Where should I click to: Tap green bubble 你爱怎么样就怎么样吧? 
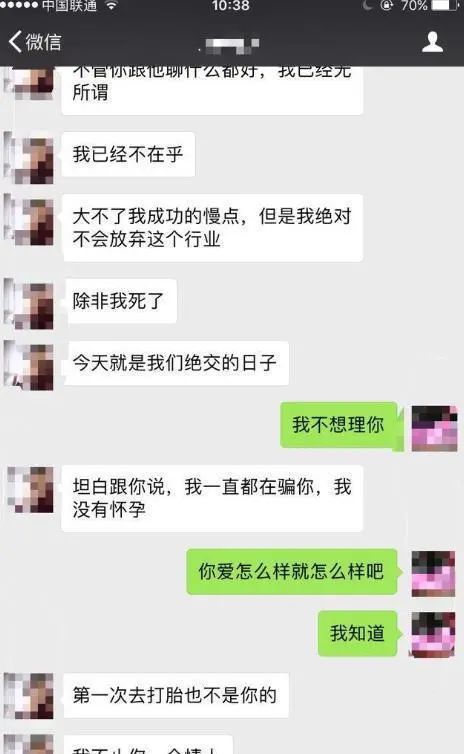pyautogui.click(x=293, y=572)
